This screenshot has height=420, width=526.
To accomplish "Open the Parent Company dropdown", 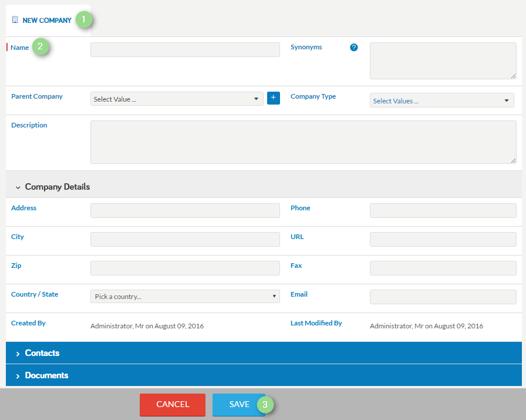I will [x=177, y=99].
